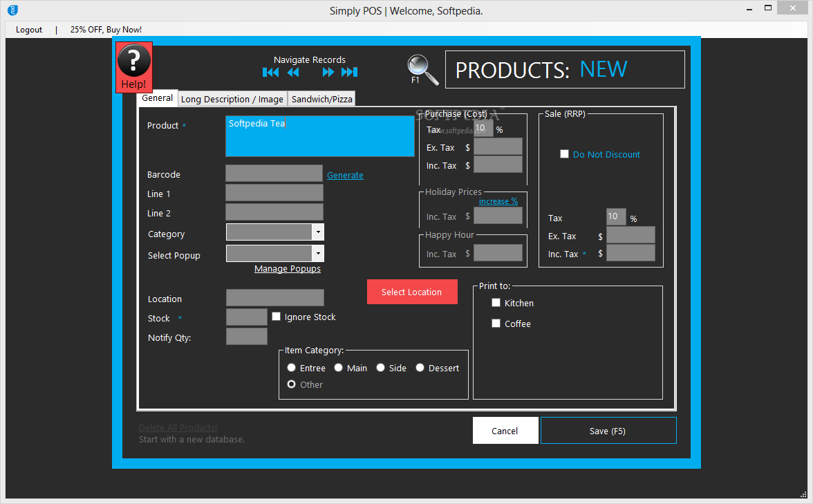Tick the Do Not Discount checkbox
This screenshot has width=813, height=504.
[x=564, y=154]
